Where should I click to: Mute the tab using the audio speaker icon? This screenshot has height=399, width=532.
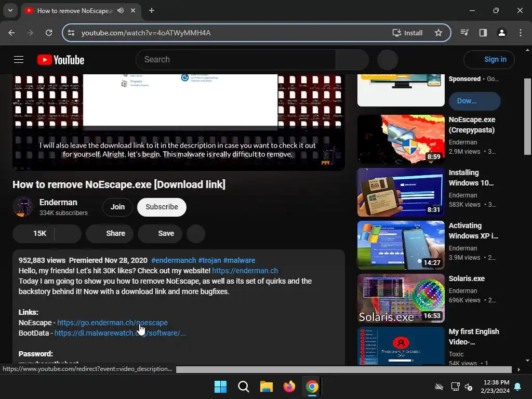[x=121, y=10]
